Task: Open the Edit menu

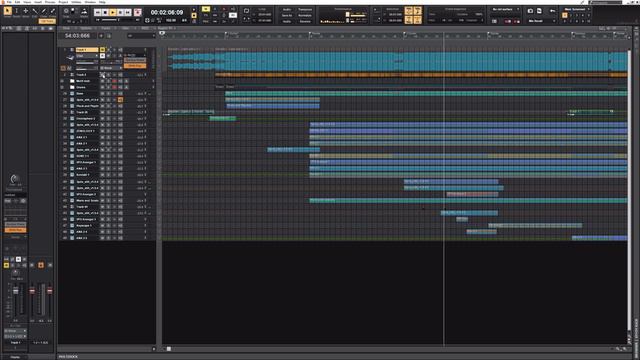Action: coord(18,2)
